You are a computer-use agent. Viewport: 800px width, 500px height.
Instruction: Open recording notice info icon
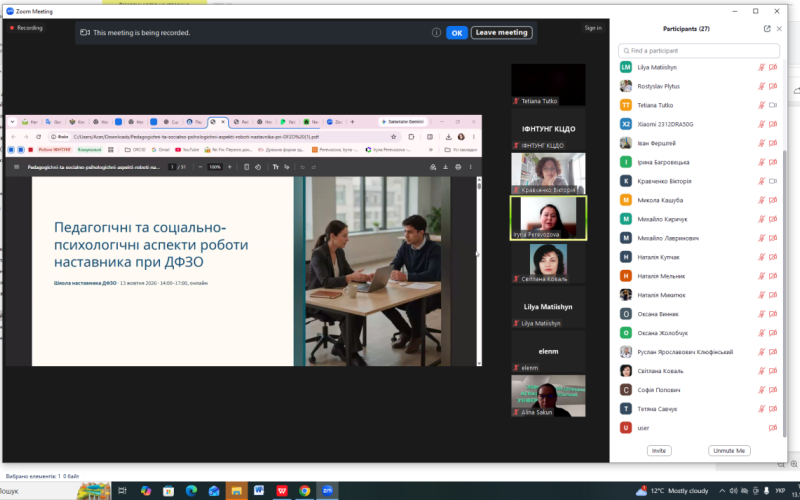[436, 33]
